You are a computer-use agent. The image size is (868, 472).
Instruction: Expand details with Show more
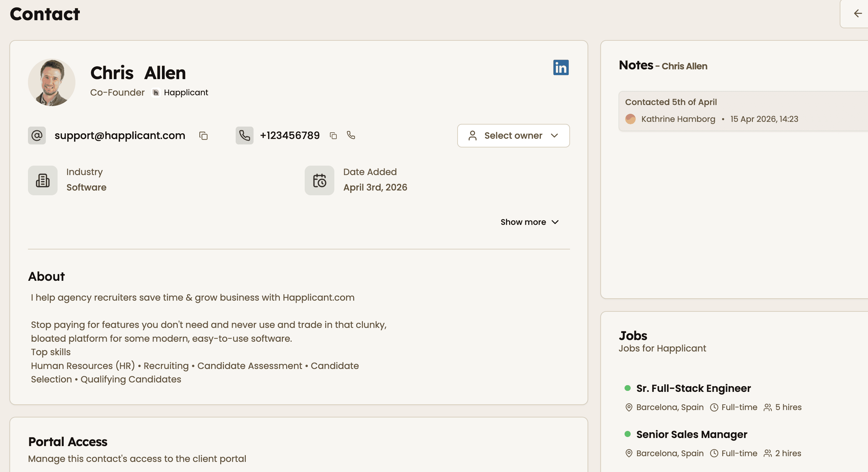tap(529, 222)
